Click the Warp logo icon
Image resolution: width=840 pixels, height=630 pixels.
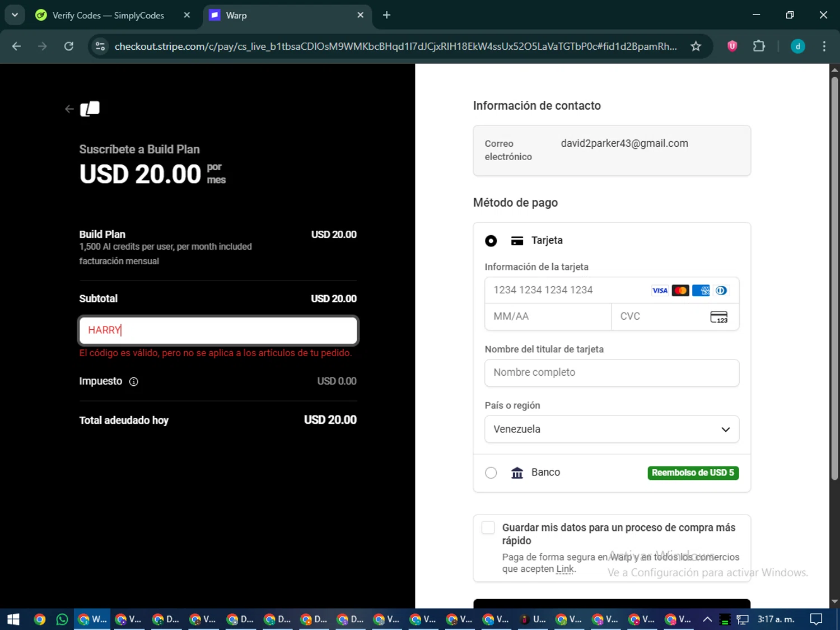point(90,109)
